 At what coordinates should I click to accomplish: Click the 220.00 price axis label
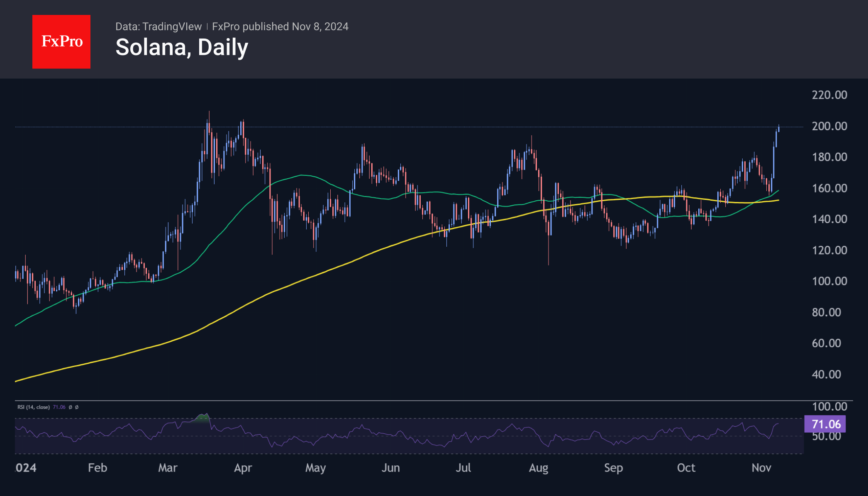[x=829, y=95]
